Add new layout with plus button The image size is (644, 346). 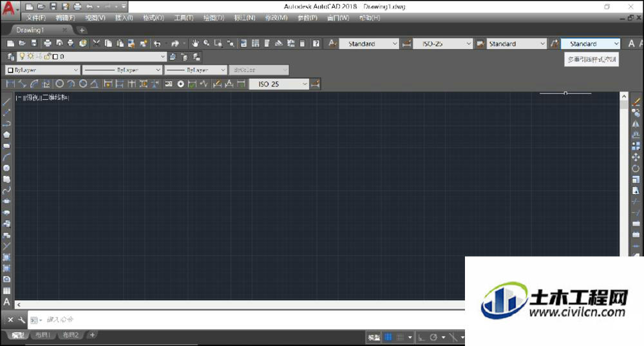pyautogui.click(x=92, y=335)
